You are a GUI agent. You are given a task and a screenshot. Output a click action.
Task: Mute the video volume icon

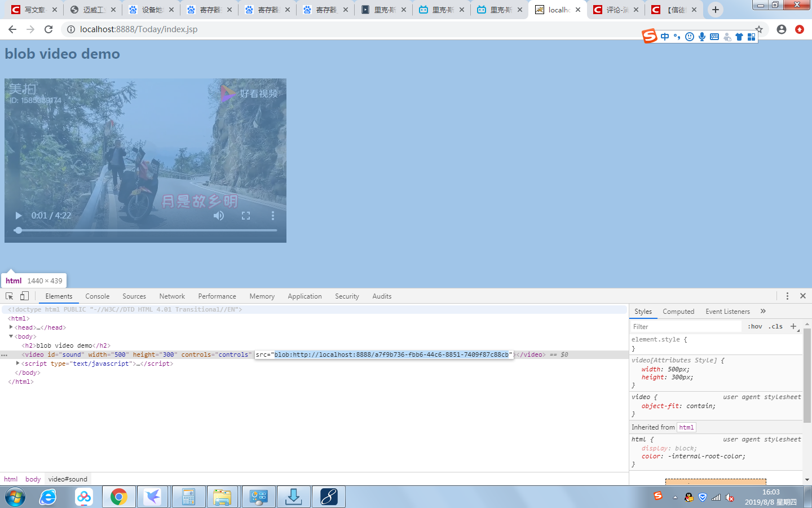click(x=219, y=216)
